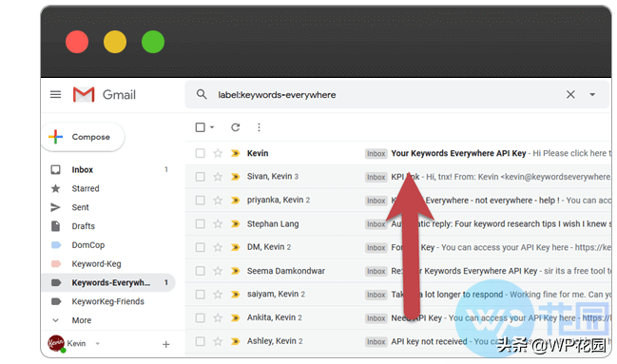
Task: Select the checkbox for Ashley, Kevin email
Action: point(201,341)
